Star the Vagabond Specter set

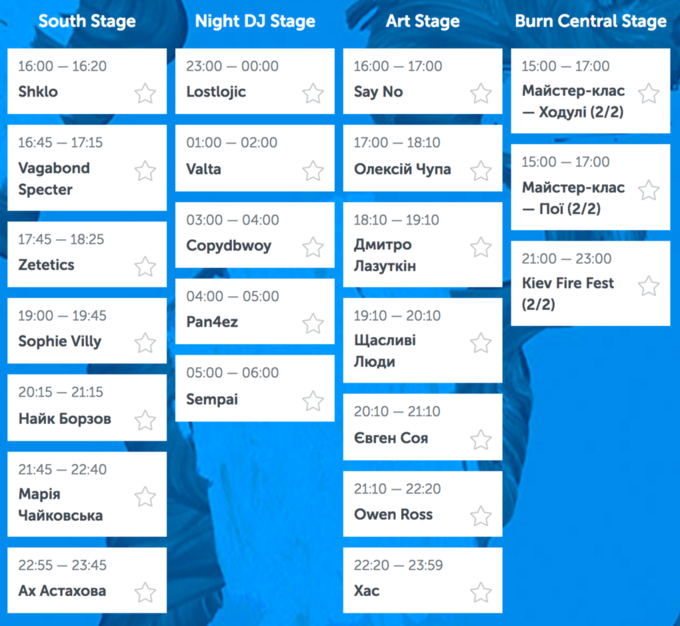(145, 170)
